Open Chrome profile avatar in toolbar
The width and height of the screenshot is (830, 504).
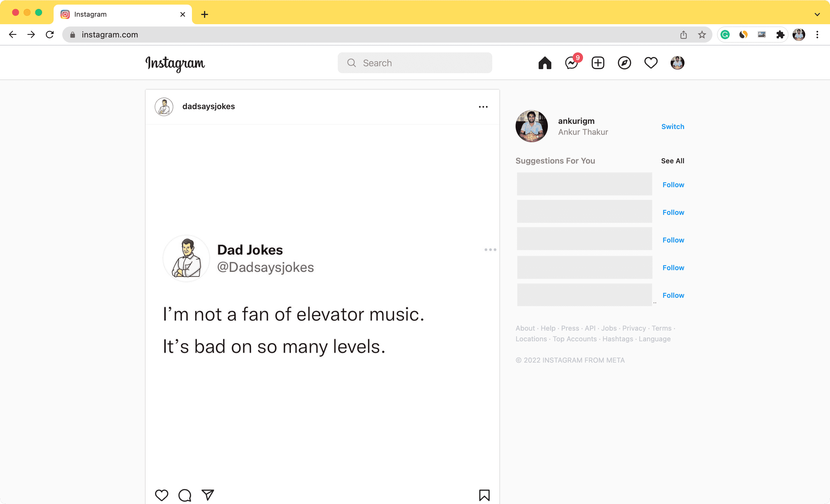pos(799,34)
